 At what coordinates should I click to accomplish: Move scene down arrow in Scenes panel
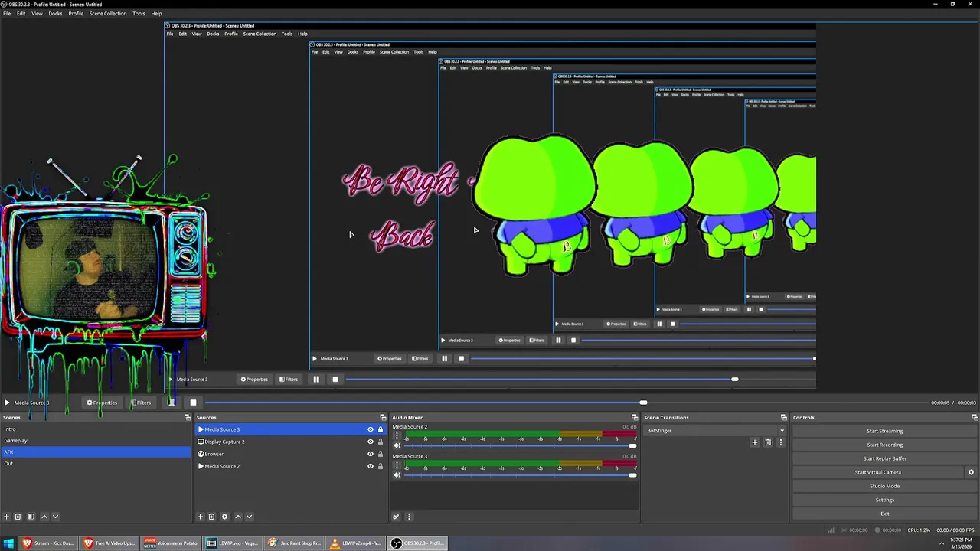point(55,517)
